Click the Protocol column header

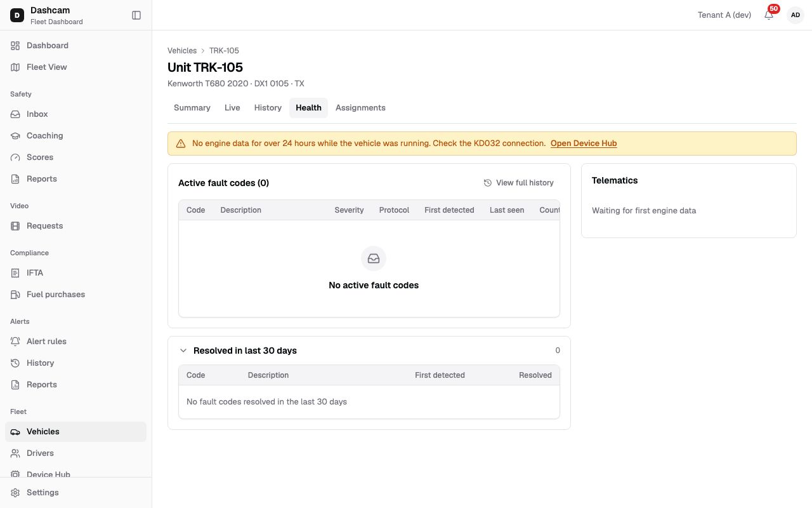pyautogui.click(x=394, y=210)
